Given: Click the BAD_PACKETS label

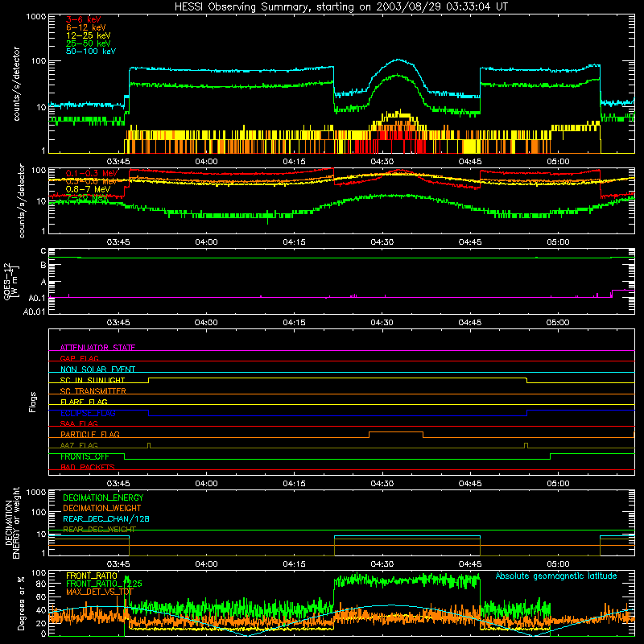Looking at the screenshot, I should [88, 467].
